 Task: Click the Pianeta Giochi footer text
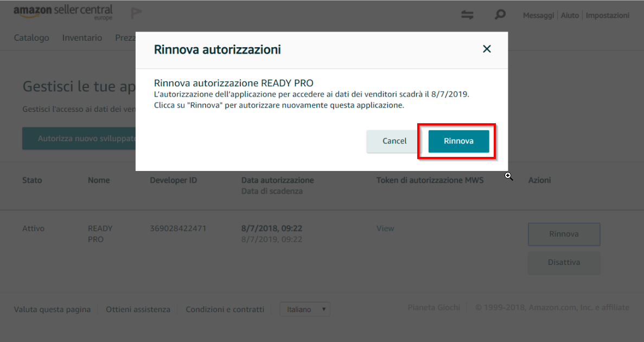click(433, 307)
